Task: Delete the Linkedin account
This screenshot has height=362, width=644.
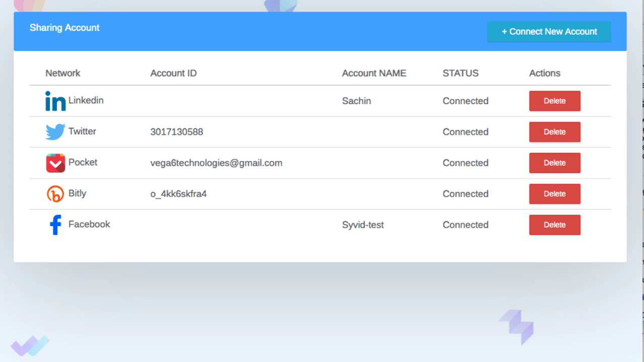Action: [554, 101]
